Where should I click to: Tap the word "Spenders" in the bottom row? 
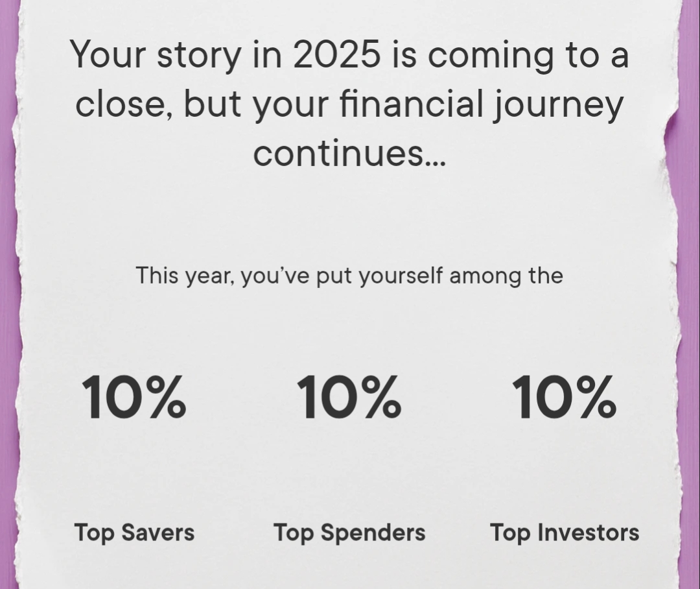coord(373,533)
